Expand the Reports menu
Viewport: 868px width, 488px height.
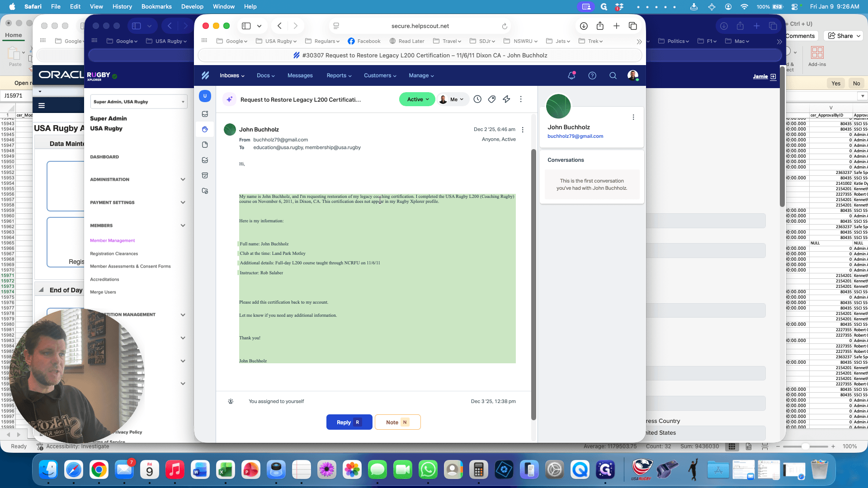339,75
